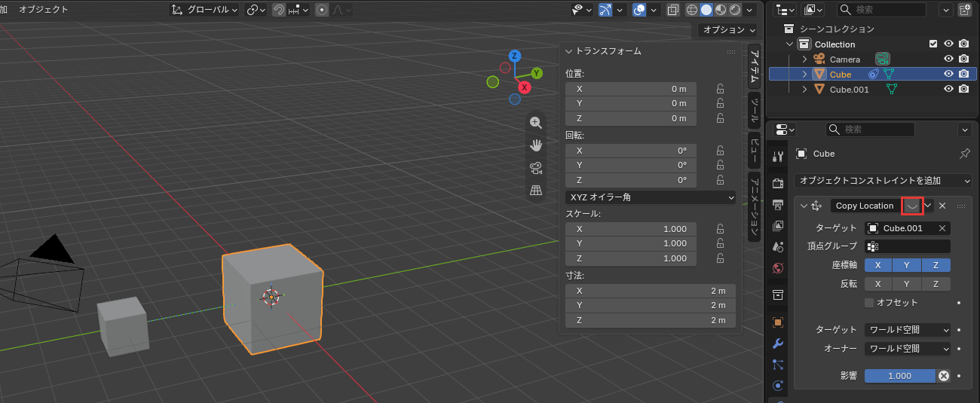980x403 pixels.
Task: Pin the Cube properties context
Action: [964, 154]
